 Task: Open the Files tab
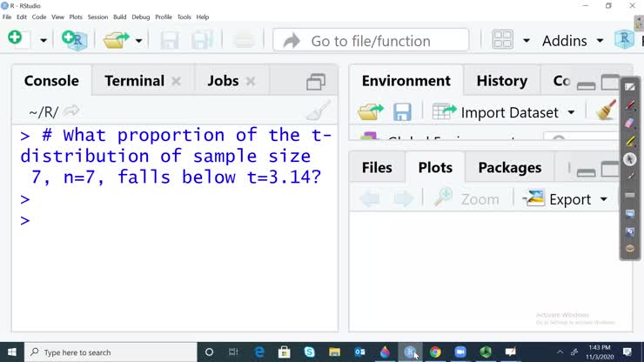pyautogui.click(x=377, y=167)
